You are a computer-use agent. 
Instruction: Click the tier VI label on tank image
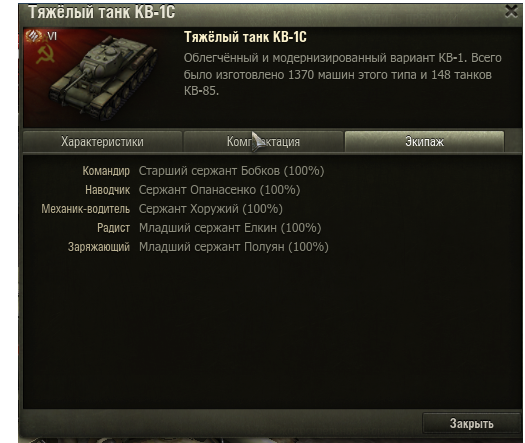tap(52, 36)
